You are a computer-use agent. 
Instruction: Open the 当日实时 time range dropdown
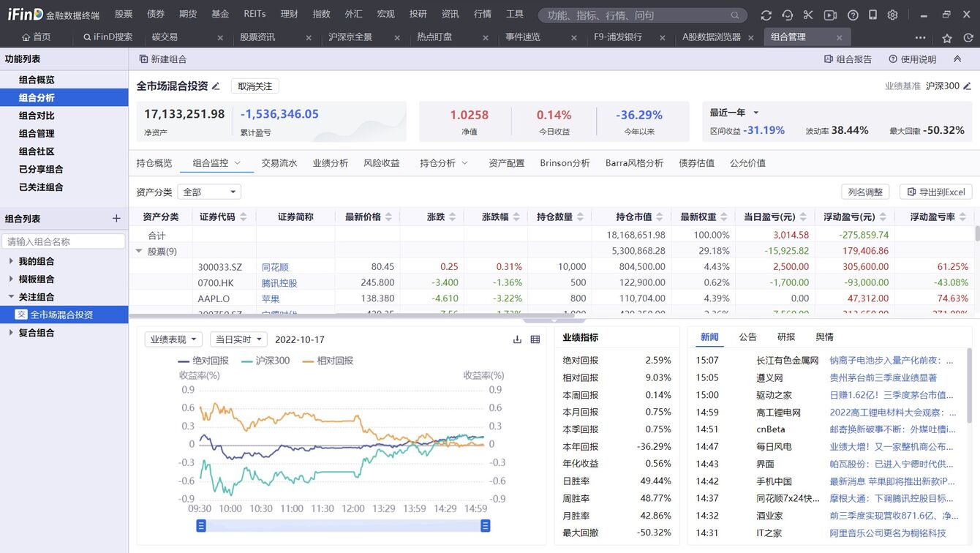pyautogui.click(x=239, y=339)
